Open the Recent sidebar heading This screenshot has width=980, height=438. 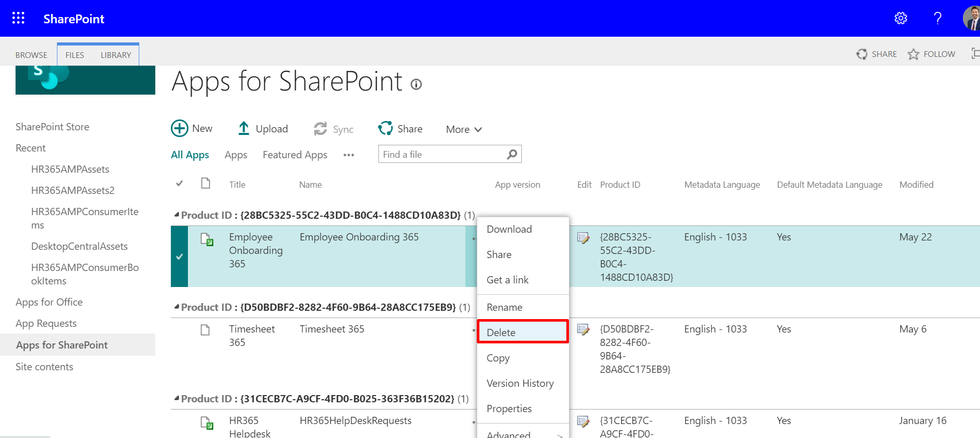31,148
